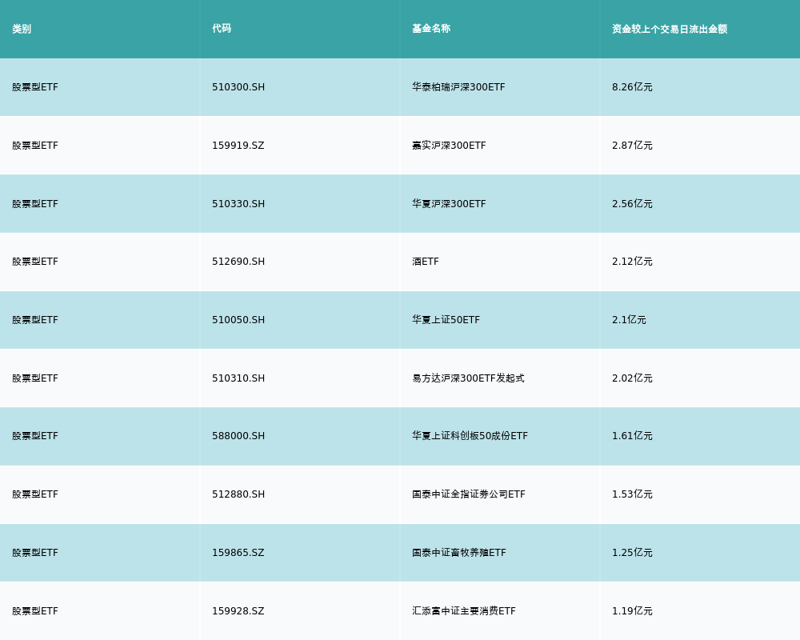Select fund name 华夏上证50ETF

[x=446, y=320]
